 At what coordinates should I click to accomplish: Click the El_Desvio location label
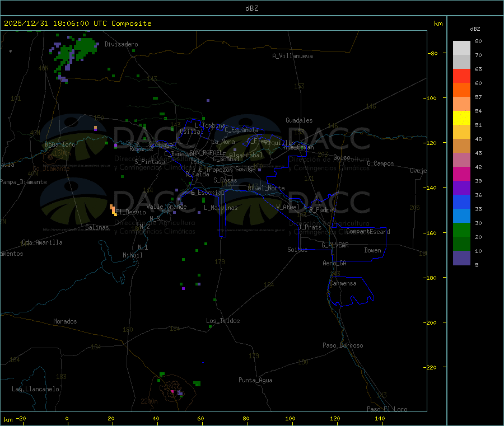131,212
